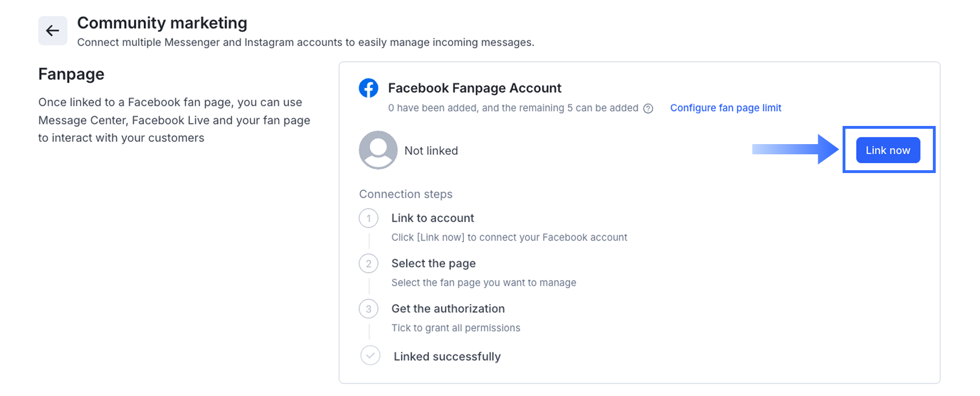Select the step 1 circle indicator
This screenshot has width=980, height=396.
tap(368, 218)
